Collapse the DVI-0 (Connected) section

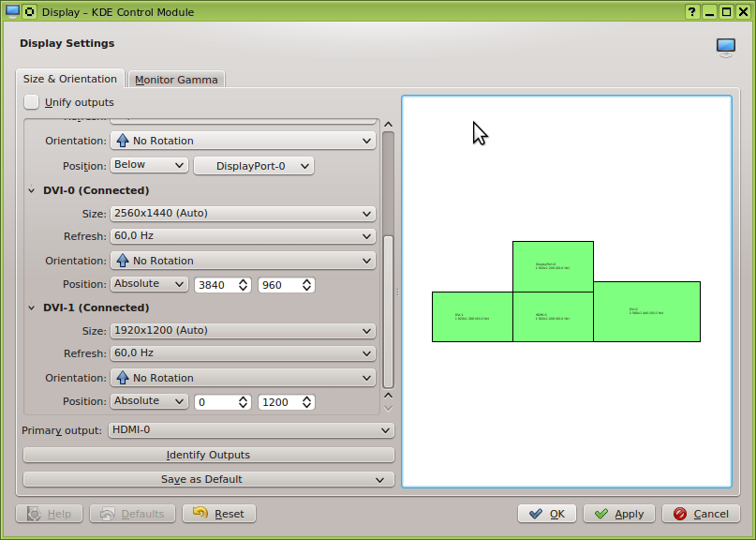(x=33, y=190)
